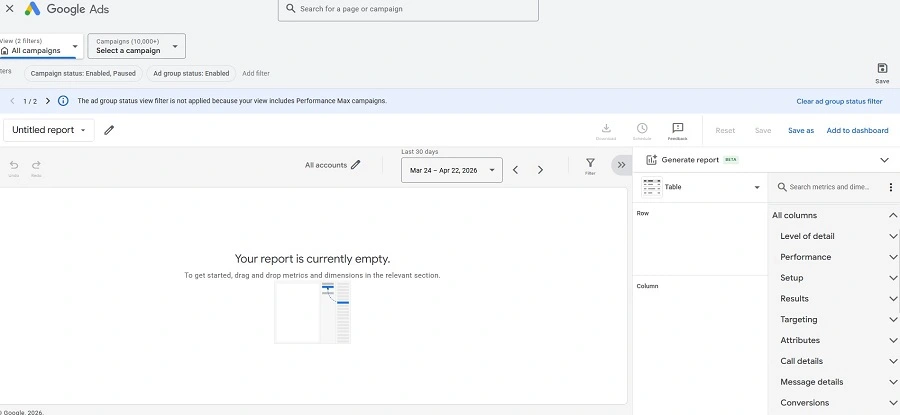Collapse the Generate report section
Image resolution: width=900 pixels, height=415 pixels.
click(884, 160)
